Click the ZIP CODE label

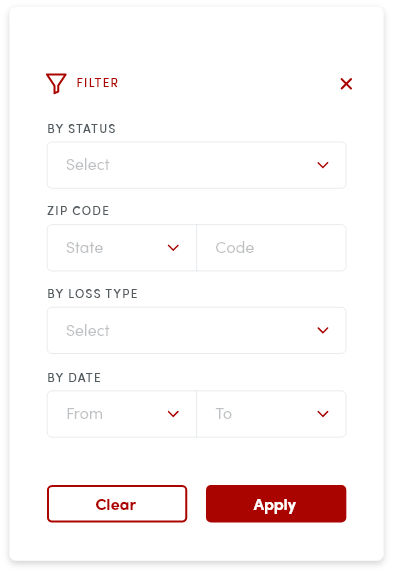click(x=78, y=211)
